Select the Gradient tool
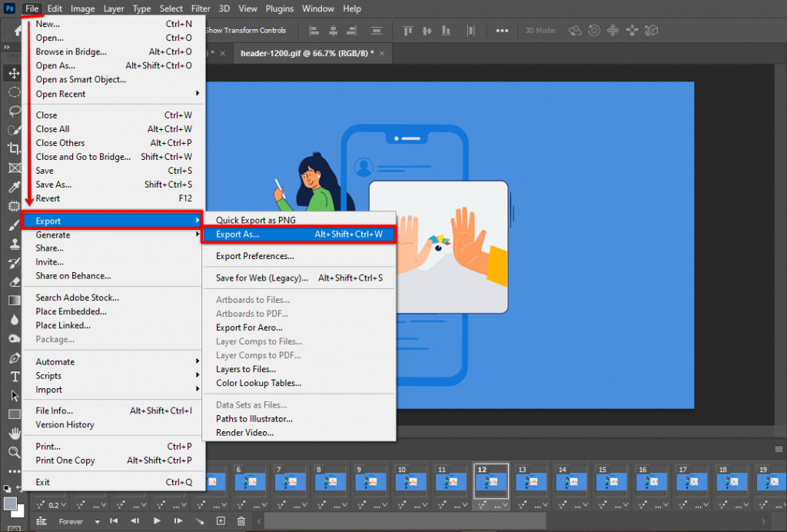The image size is (787, 532). click(x=13, y=300)
